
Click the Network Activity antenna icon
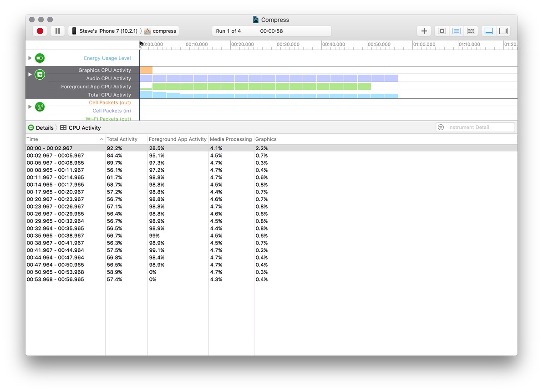coord(40,107)
